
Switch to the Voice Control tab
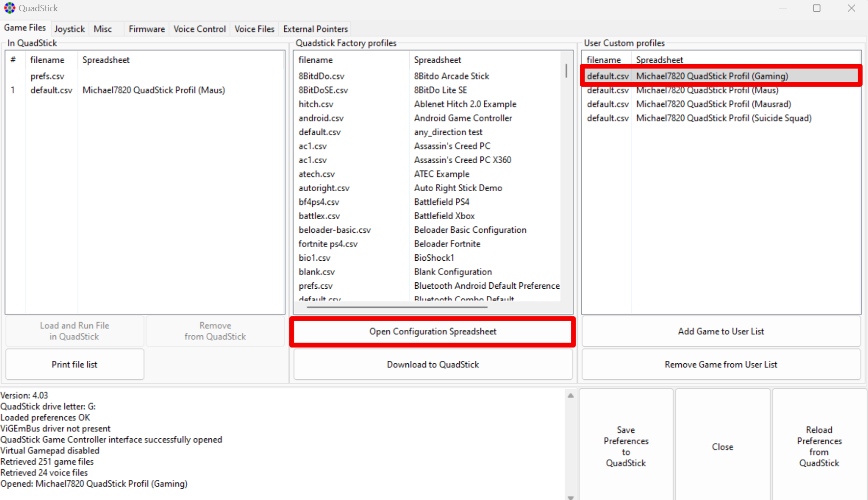(200, 29)
